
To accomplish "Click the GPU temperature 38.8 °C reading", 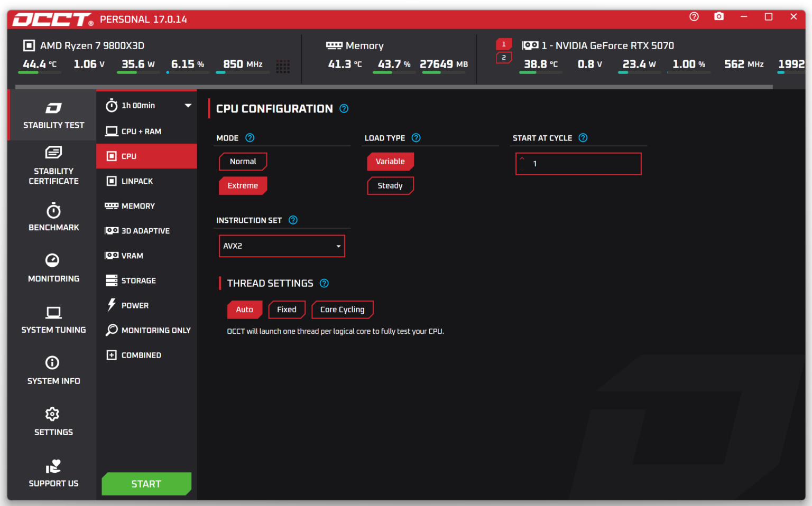I will 541,64.
